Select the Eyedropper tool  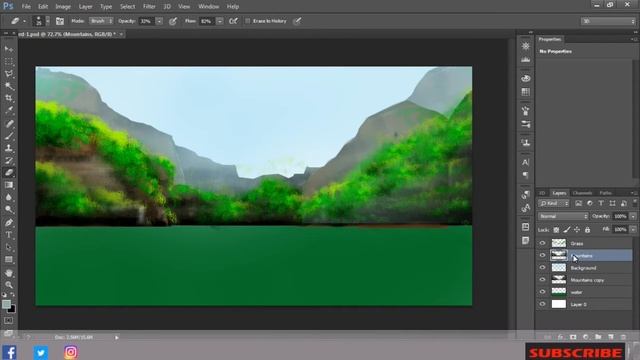pyautogui.click(x=9, y=110)
